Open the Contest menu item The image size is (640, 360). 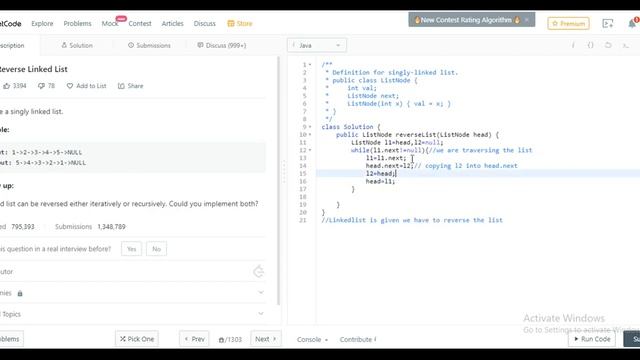click(140, 24)
